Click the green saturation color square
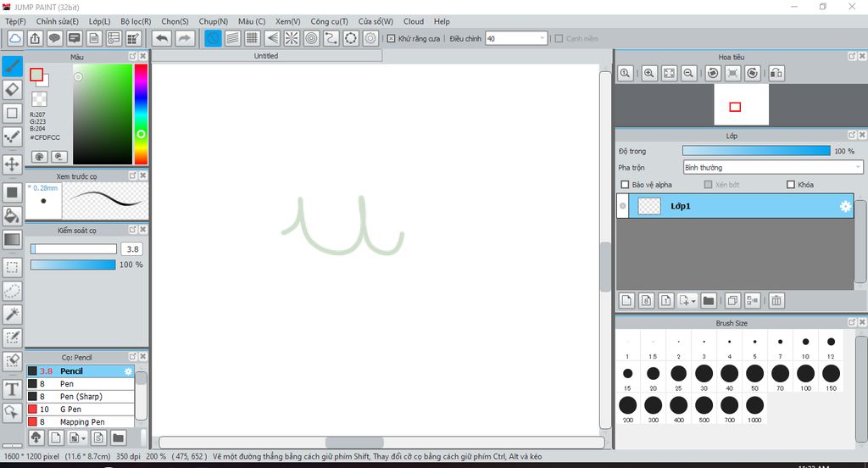This screenshot has height=468, width=868. pos(103,114)
